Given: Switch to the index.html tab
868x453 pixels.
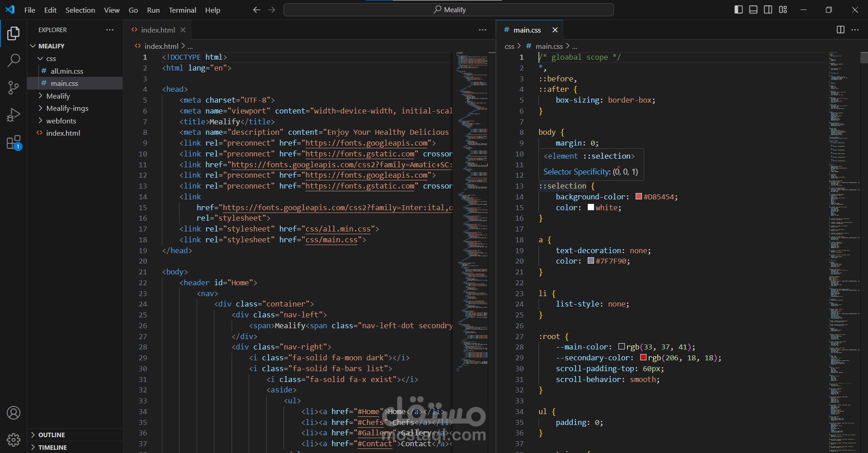Looking at the screenshot, I should click(158, 30).
